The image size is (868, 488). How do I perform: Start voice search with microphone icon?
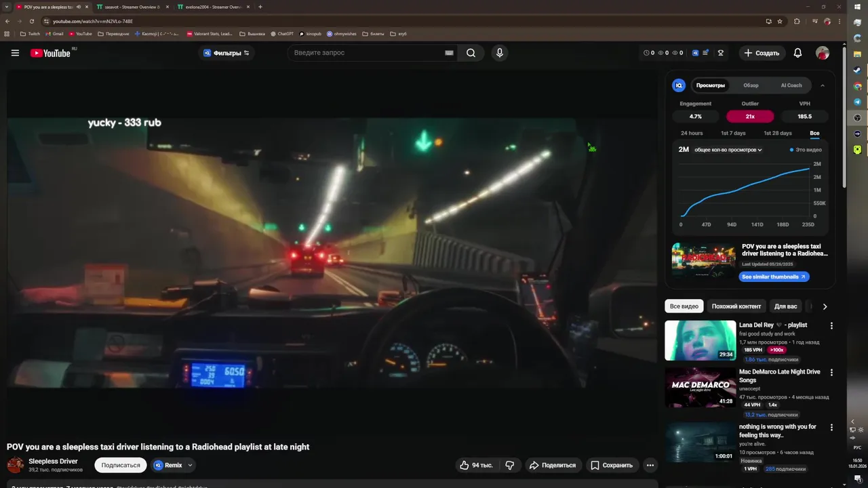point(500,53)
